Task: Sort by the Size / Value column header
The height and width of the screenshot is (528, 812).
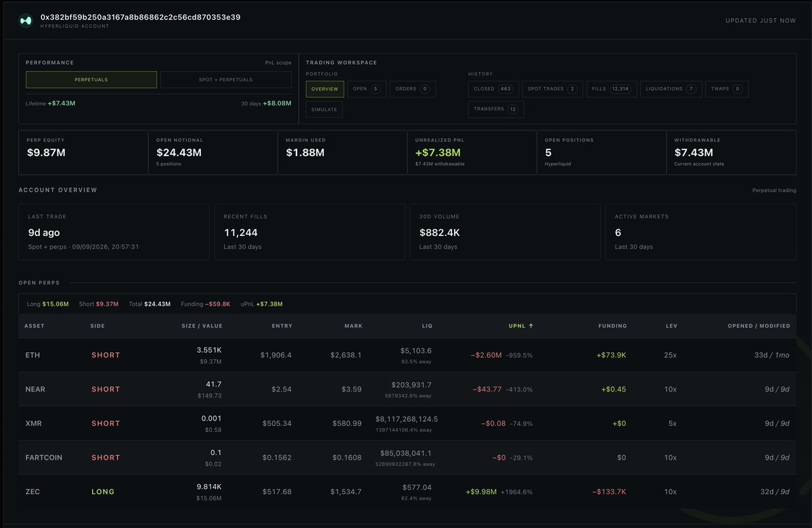Action: tap(201, 326)
